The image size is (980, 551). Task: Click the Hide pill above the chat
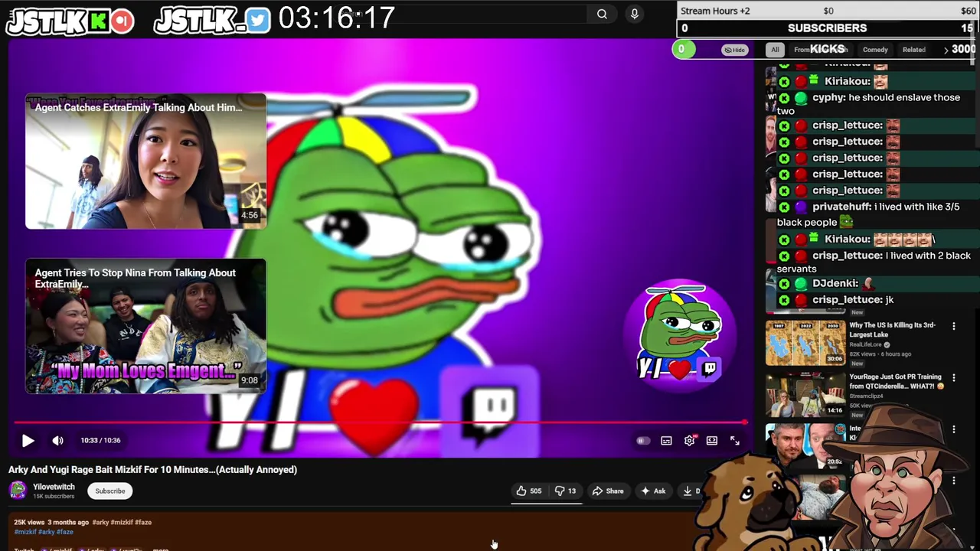click(734, 50)
